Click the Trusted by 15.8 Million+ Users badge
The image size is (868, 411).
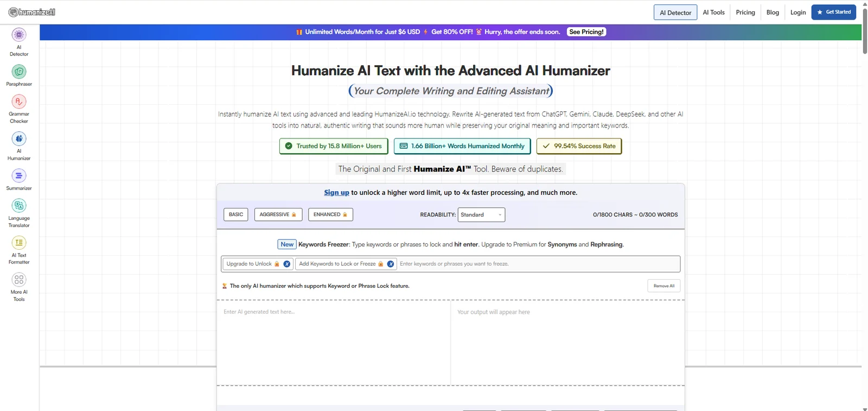pos(334,146)
